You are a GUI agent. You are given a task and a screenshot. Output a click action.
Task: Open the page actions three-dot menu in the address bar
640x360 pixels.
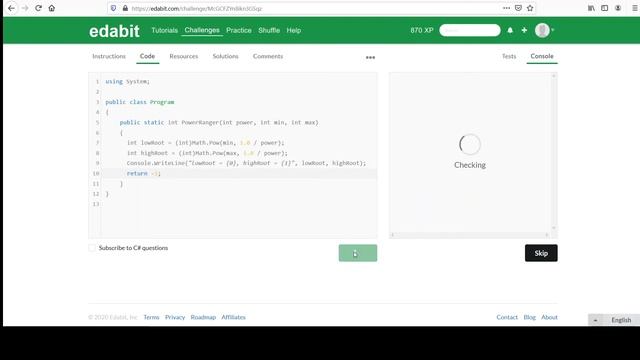coord(506,8)
